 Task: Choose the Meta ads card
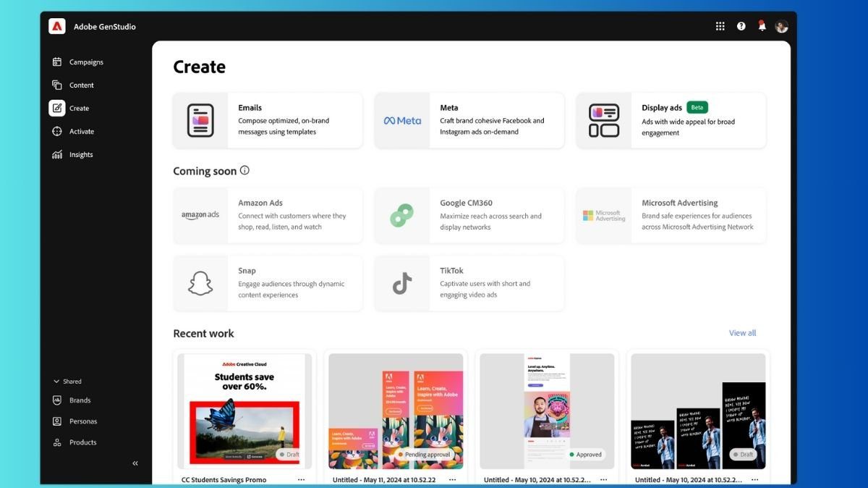(x=469, y=120)
